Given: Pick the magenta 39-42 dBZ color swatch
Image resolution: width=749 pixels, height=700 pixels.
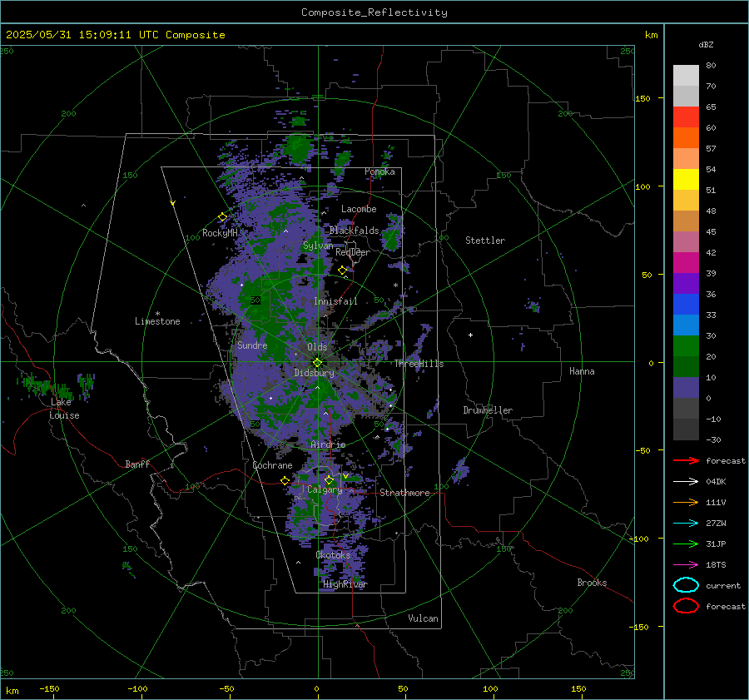Looking at the screenshot, I should pyautogui.click(x=686, y=262).
